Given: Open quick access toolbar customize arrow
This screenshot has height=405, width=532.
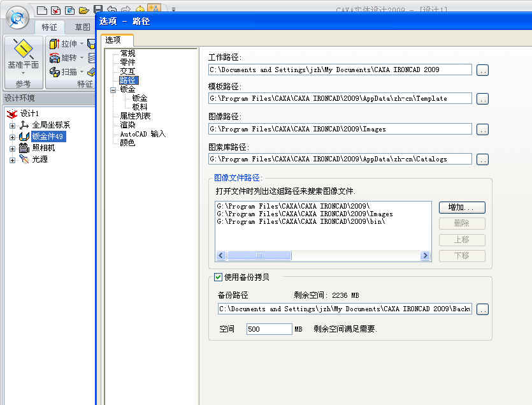Looking at the screenshot, I should 173,9.
